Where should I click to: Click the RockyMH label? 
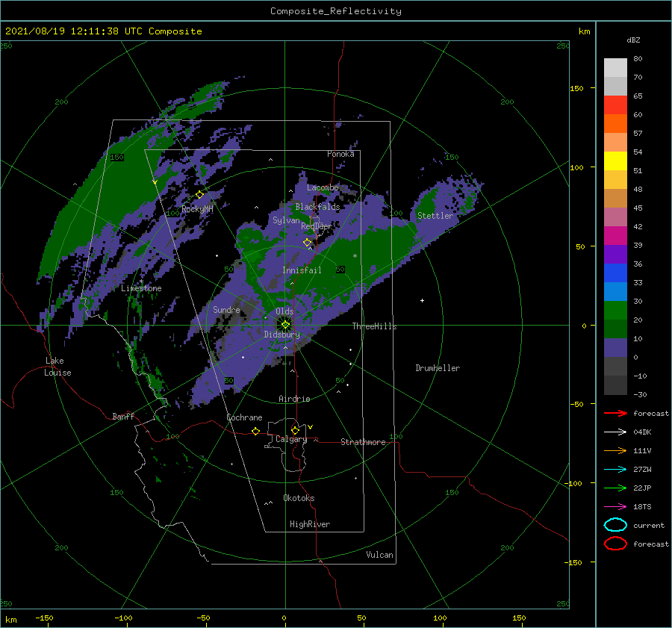coord(198,209)
